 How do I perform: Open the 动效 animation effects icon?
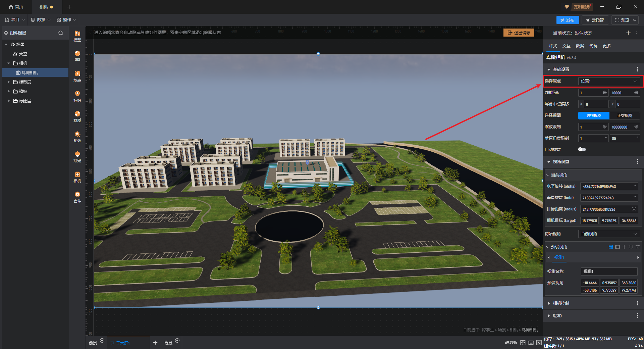point(77,136)
